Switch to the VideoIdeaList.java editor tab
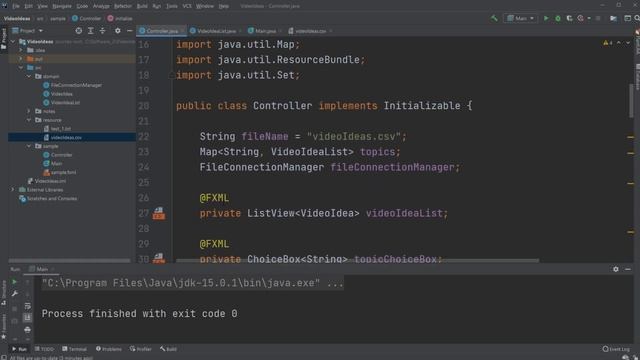This screenshot has height=360, width=640. [216, 31]
